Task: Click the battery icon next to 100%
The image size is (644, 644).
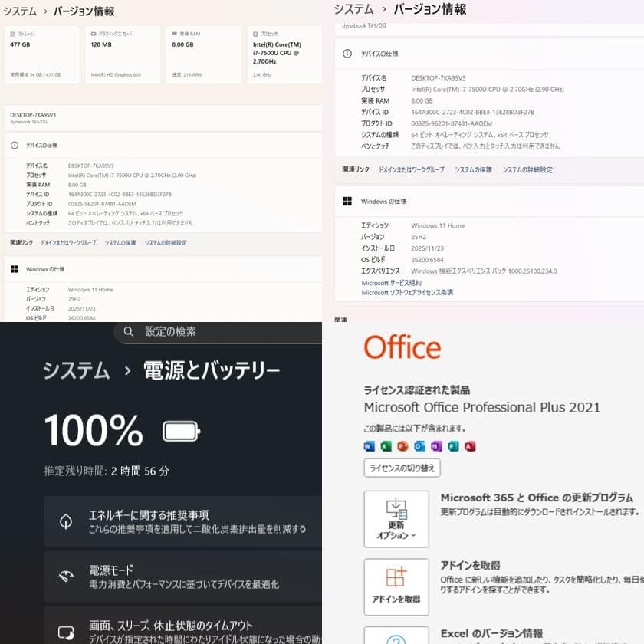Action: [x=181, y=432]
